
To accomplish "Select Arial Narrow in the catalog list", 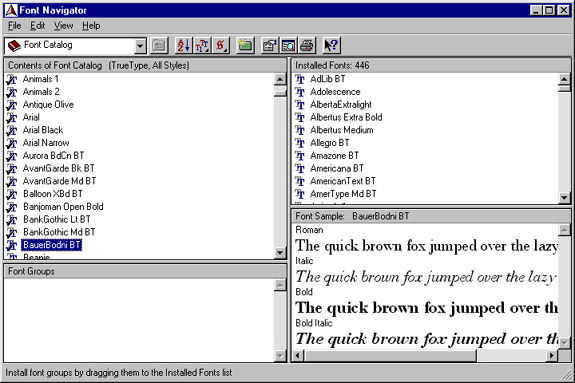I will 46,143.
